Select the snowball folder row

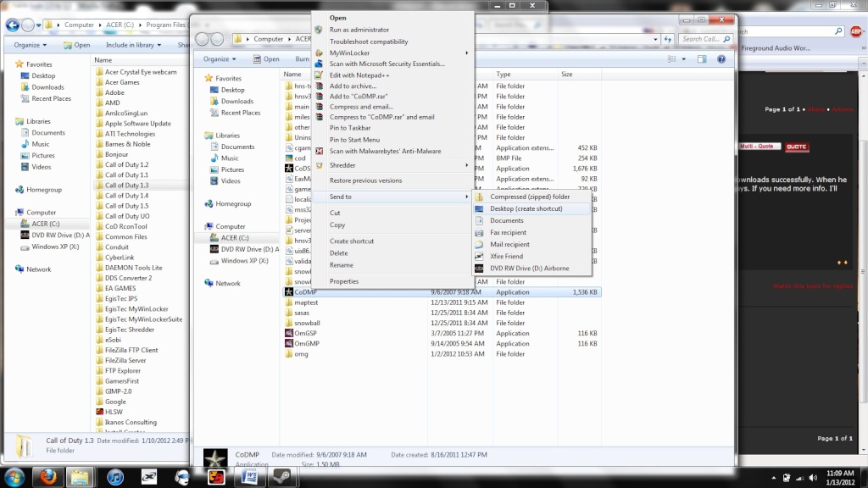pyautogui.click(x=442, y=323)
